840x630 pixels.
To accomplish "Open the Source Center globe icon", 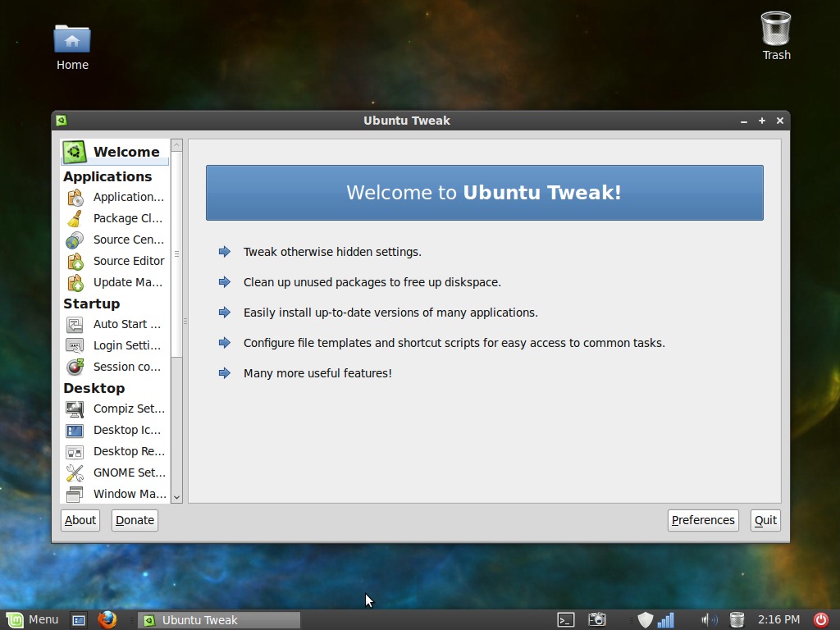I will coord(75,240).
